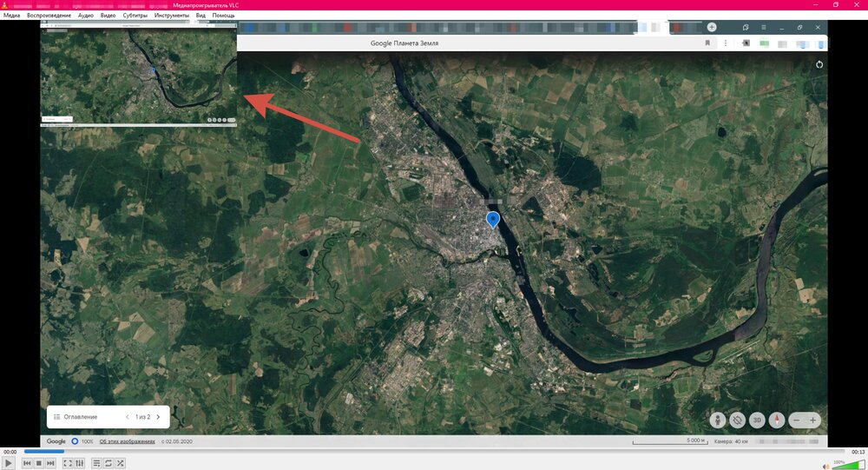Click the Google logo in the status bar
Image resolution: width=868 pixels, height=470 pixels.
56,441
